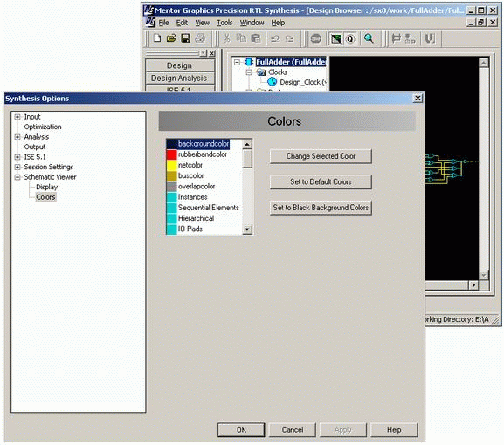Click the Save floppy disk icon
Image resolution: width=504 pixels, height=445 pixels.
click(185, 38)
